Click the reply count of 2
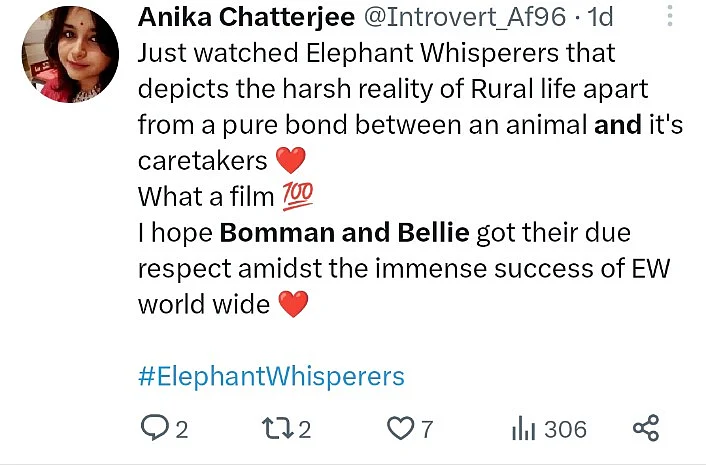 pos(182,430)
